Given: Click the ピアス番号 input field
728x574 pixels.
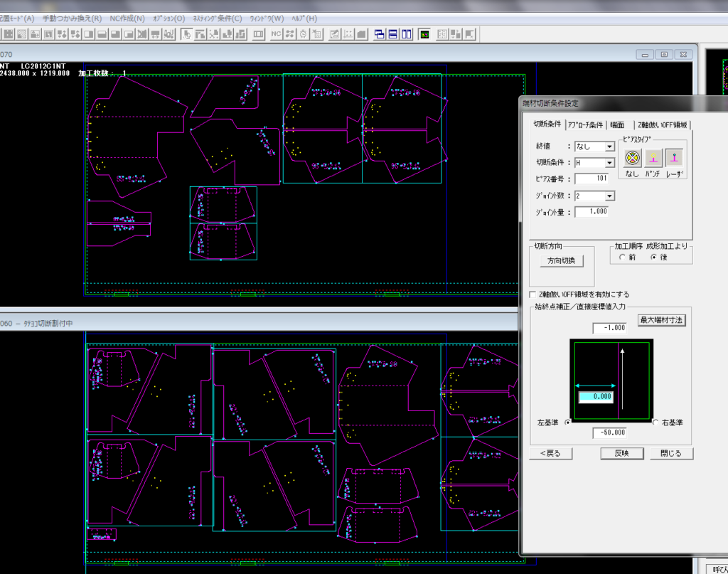Looking at the screenshot, I should [591, 179].
